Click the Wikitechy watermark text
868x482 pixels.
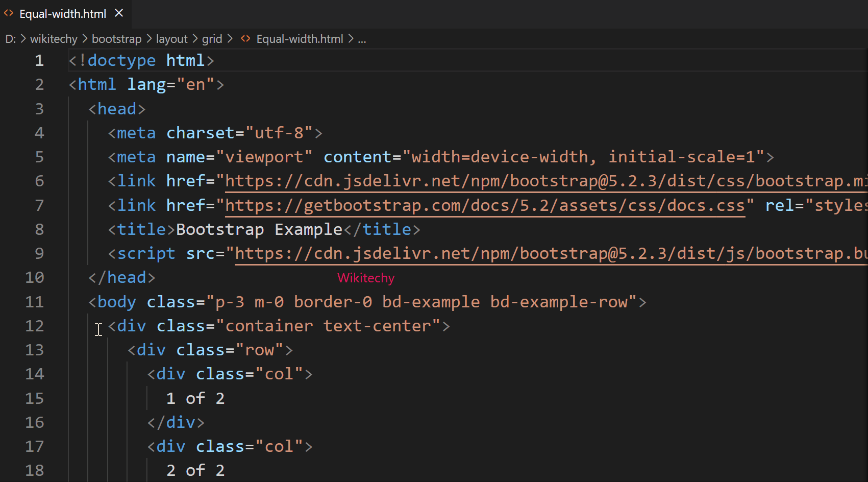366,278
